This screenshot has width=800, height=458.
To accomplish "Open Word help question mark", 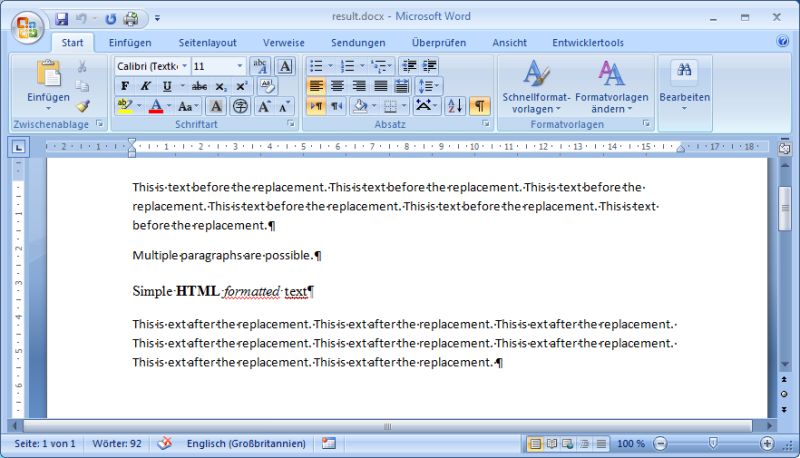I will click(782, 41).
